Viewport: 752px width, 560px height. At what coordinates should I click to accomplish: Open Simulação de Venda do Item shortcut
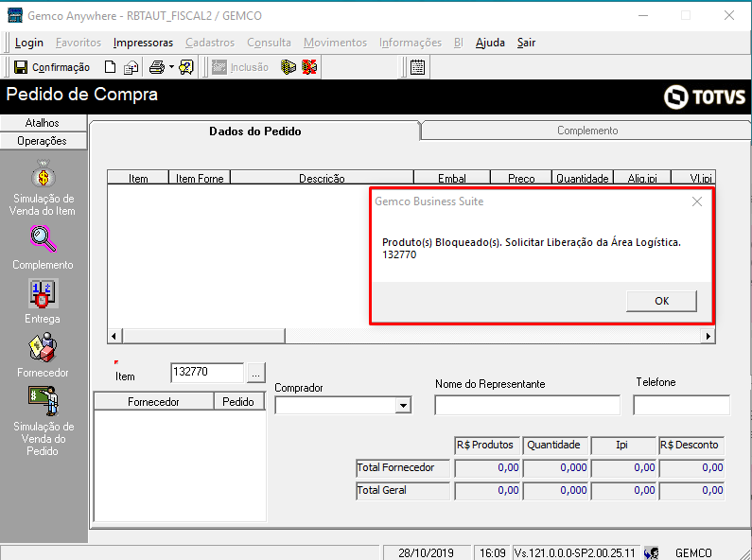tap(43, 188)
